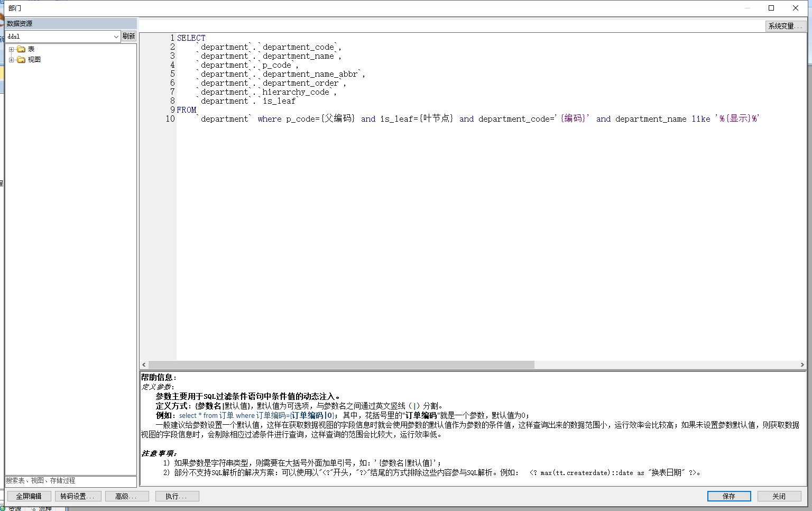This screenshot has width=812, height=511.
Task: Expand the 视图 tree node
Action: [11, 60]
